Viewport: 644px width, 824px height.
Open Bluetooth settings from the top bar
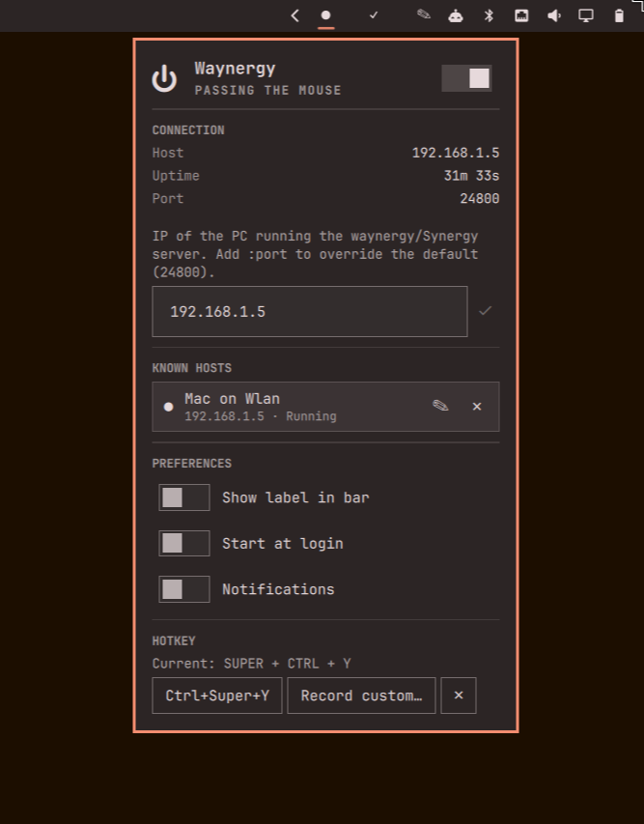[x=489, y=15]
